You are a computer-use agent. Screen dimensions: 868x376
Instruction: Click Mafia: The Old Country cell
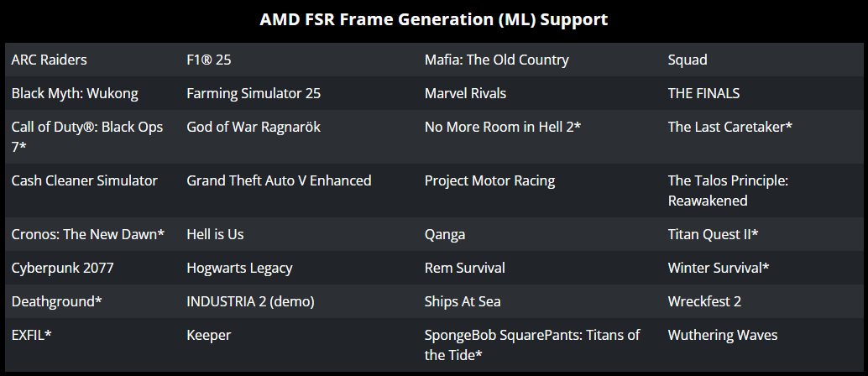click(x=497, y=60)
